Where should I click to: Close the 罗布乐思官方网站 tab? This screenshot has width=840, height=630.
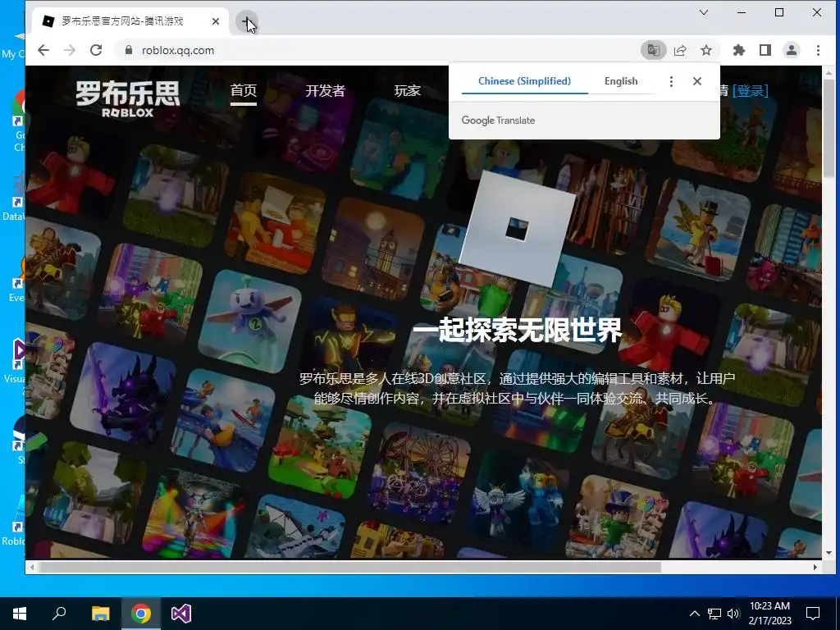pyautogui.click(x=216, y=21)
